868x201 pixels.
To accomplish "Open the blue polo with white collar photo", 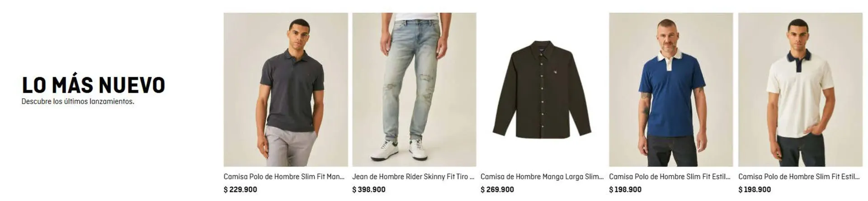I will point(671,89).
